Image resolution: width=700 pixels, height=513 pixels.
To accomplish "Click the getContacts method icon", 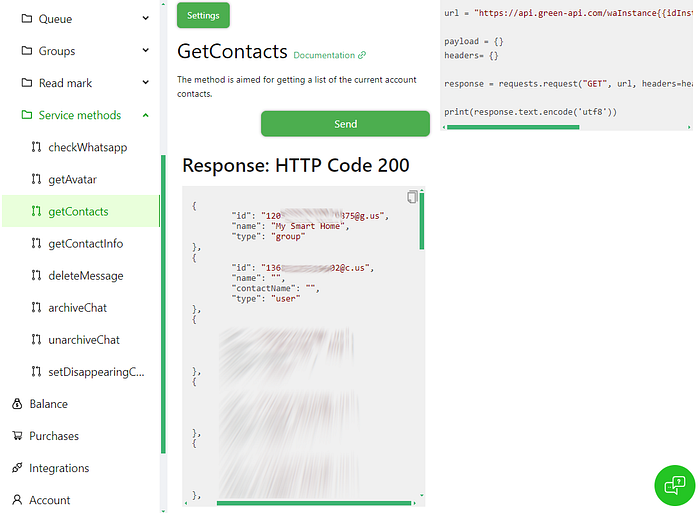I will [36, 211].
